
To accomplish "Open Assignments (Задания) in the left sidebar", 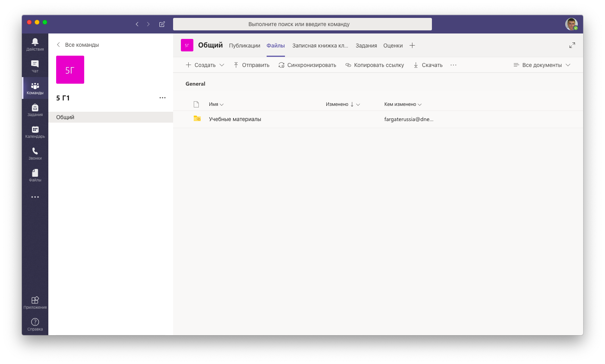I will pos(35,110).
